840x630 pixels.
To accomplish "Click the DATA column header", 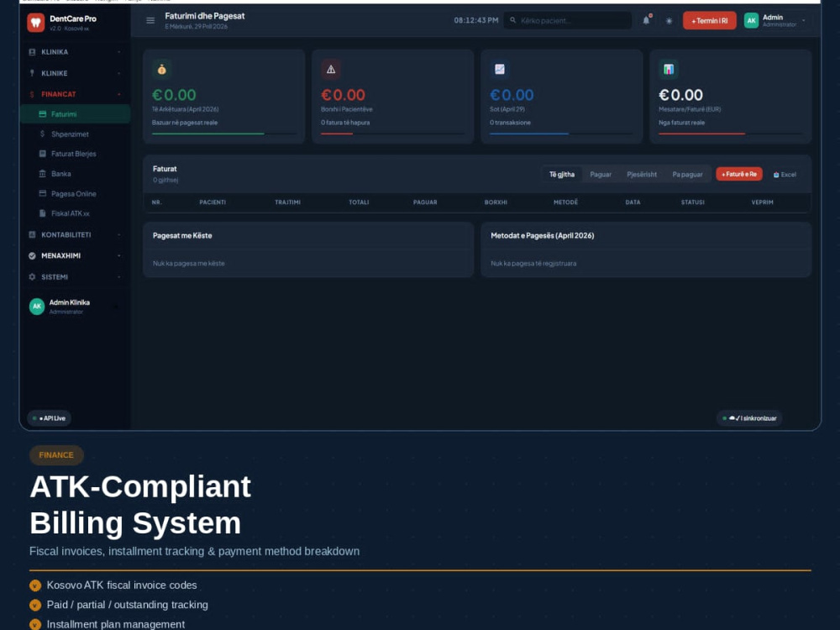I will pos(633,202).
